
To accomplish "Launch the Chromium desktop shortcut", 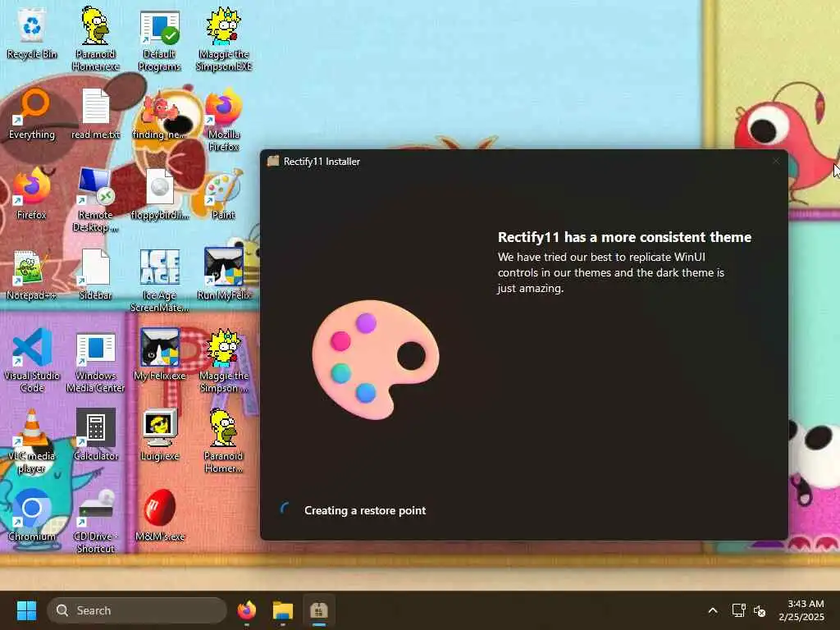I will [x=32, y=515].
